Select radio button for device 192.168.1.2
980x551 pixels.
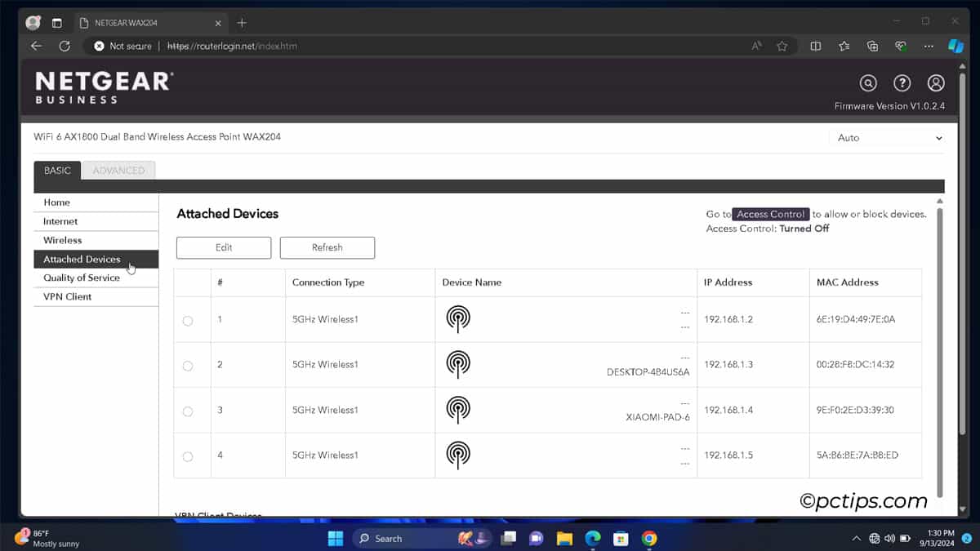coord(188,321)
